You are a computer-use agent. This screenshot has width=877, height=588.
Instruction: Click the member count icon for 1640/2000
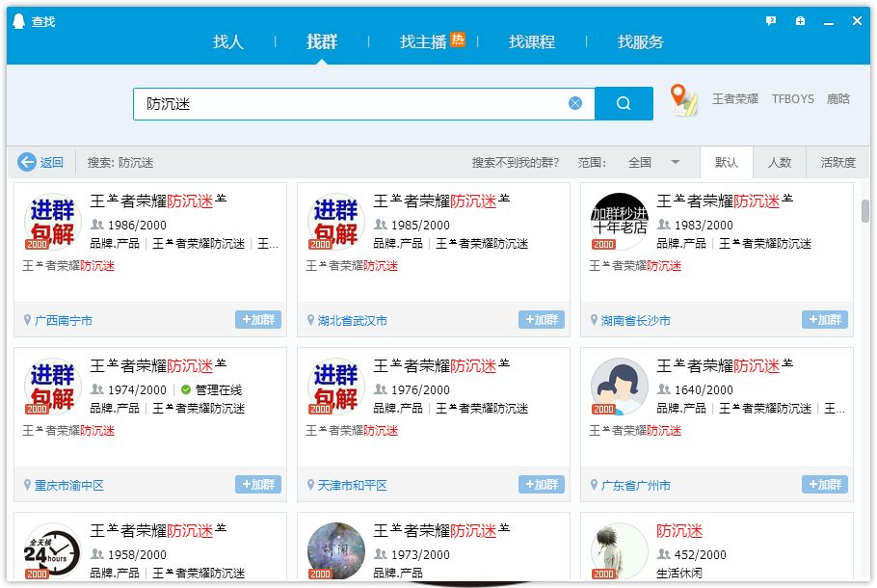tap(664, 388)
